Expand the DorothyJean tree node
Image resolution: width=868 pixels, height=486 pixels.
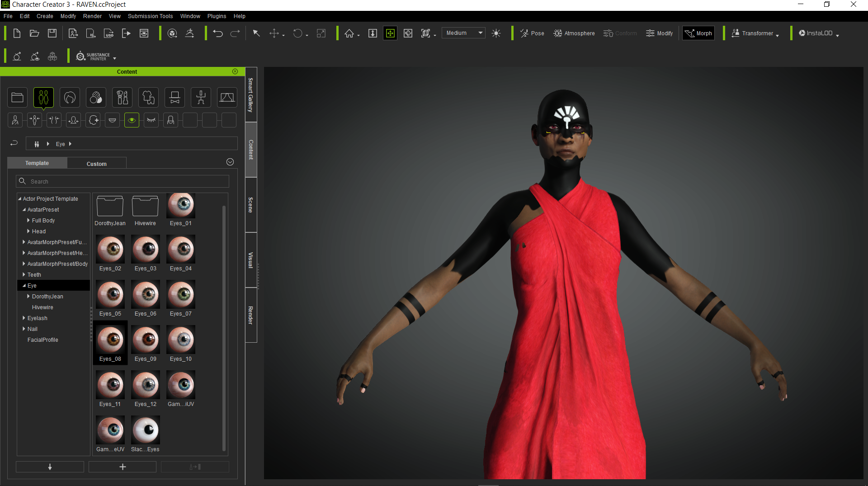click(x=28, y=297)
